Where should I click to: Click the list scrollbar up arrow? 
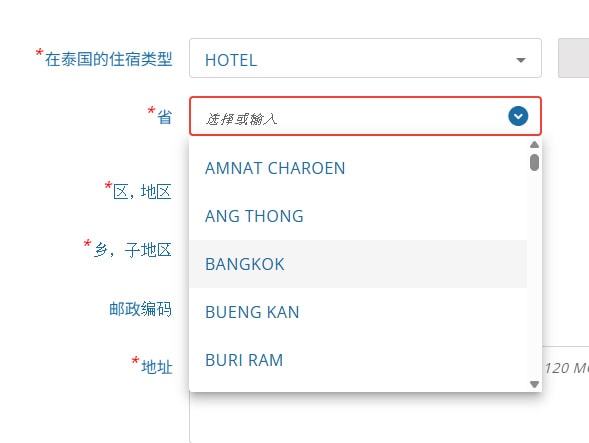pos(534,145)
